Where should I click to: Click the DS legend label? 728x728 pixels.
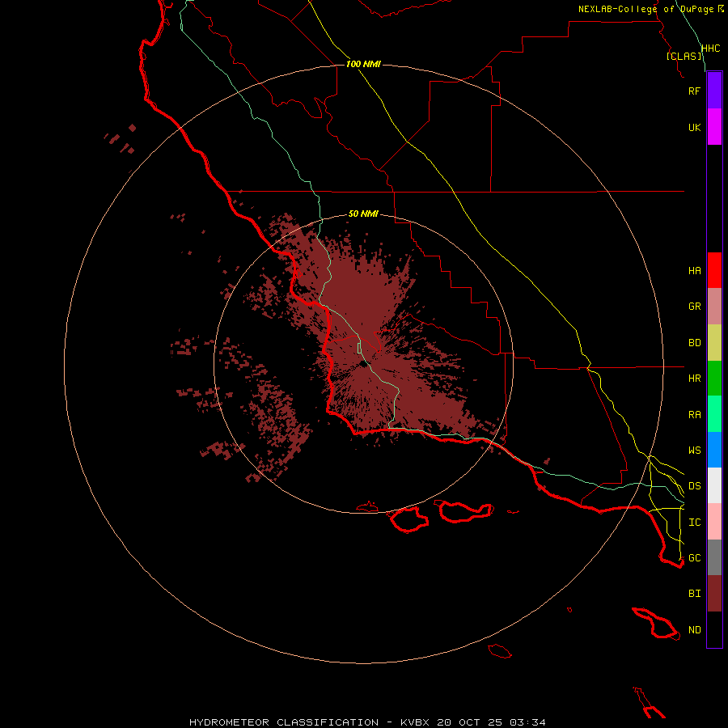tap(694, 486)
